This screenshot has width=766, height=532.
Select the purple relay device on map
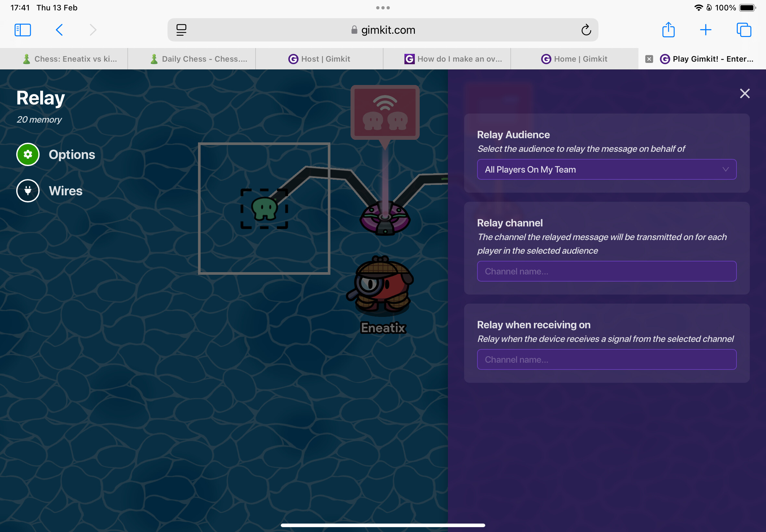coord(385,218)
